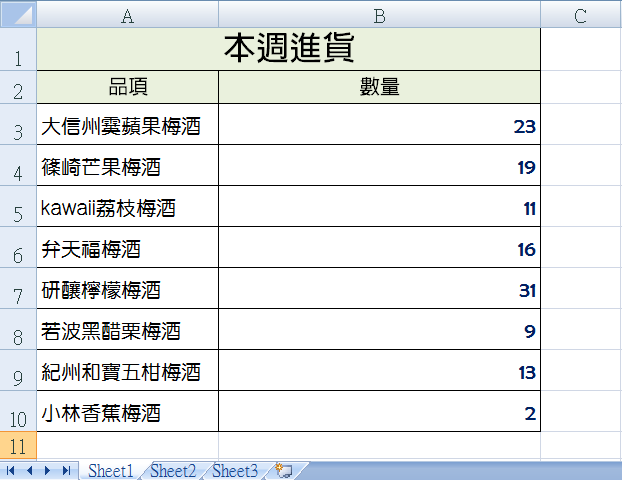Viewport: 622px width, 480px height.
Task: Click cell 弁天福梅酒
Action: (127, 247)
